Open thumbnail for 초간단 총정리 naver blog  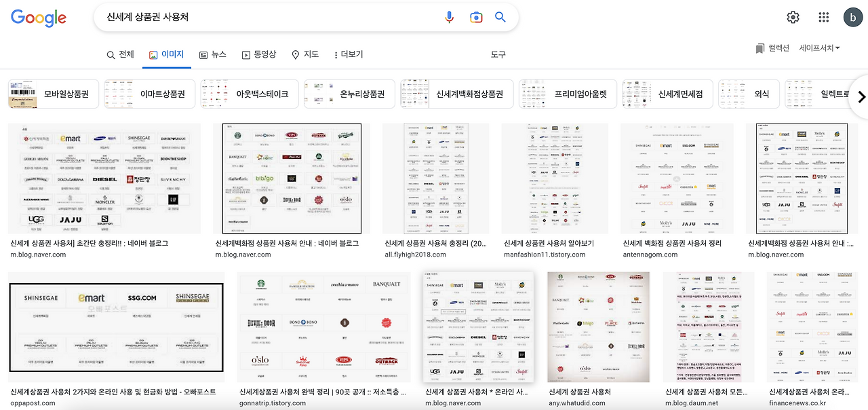pyautogui.click(x=104, y=179)
